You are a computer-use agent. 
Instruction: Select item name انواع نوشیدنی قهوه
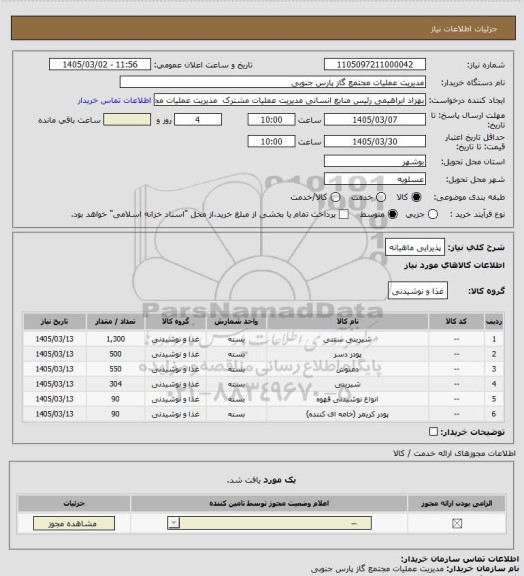347,399
